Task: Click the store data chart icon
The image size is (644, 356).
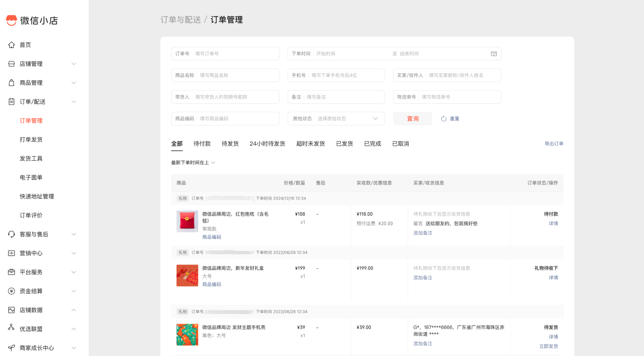Action: point(11,310)
